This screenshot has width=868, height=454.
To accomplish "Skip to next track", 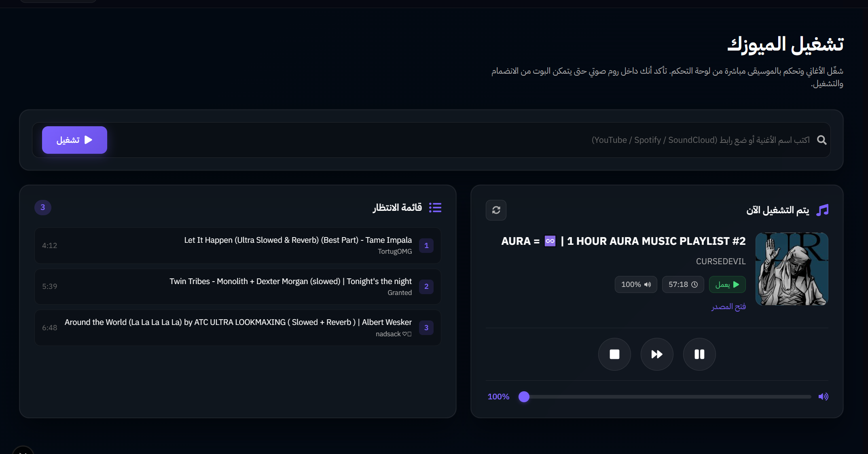I will (657, 354).
